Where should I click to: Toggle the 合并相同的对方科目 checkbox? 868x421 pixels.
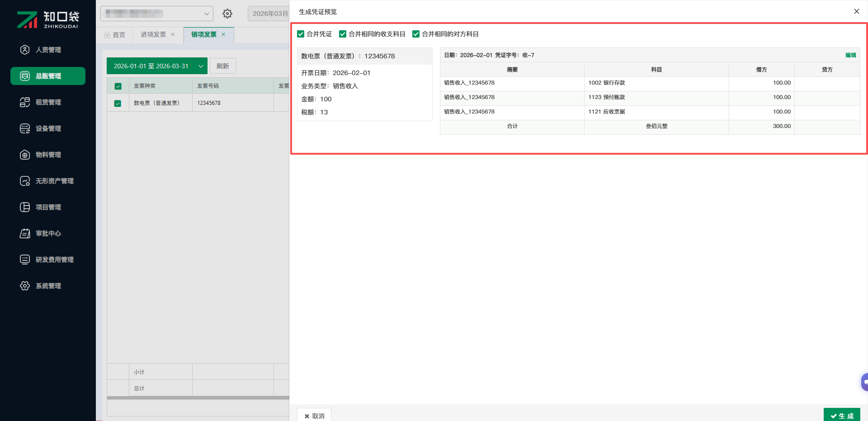click(416, 34)
